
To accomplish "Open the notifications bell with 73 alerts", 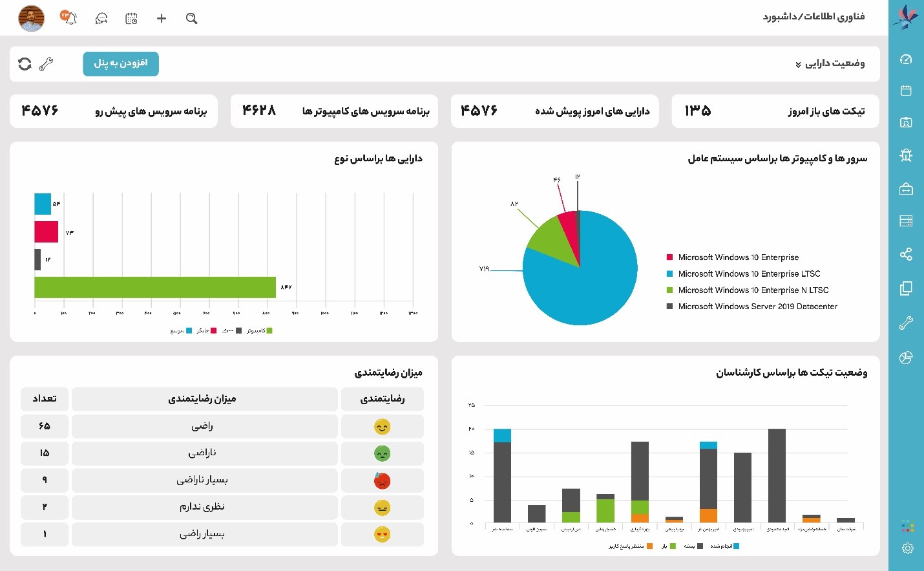I will coord(70,18).
